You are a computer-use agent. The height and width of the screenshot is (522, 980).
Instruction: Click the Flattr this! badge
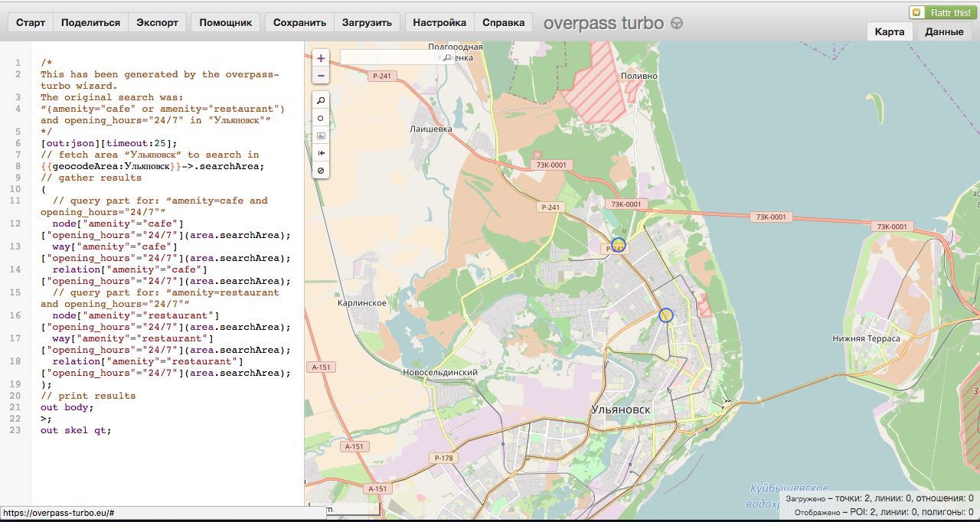click(941, 12)
